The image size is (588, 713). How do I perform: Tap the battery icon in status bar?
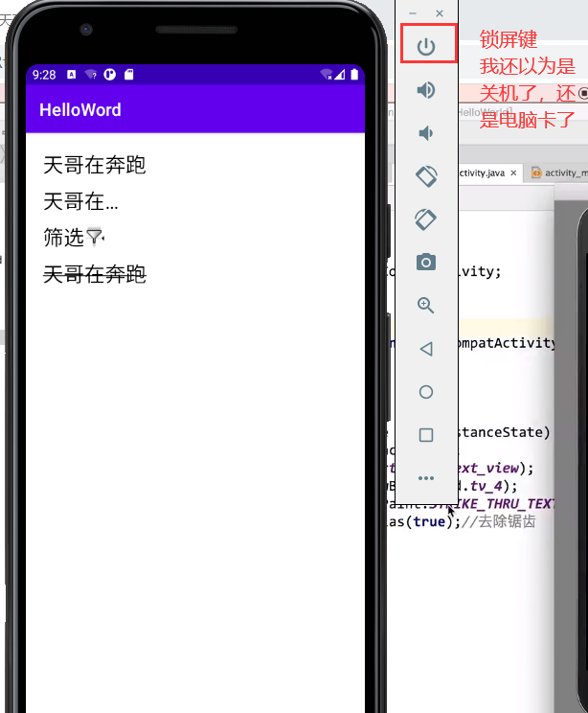[355, 75]
